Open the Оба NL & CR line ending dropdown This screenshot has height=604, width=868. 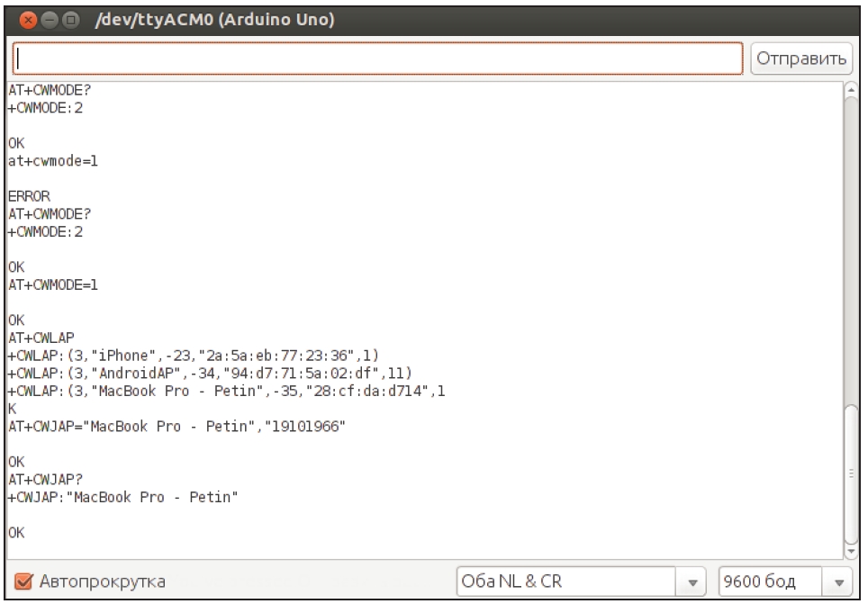[x=581, y=581]
